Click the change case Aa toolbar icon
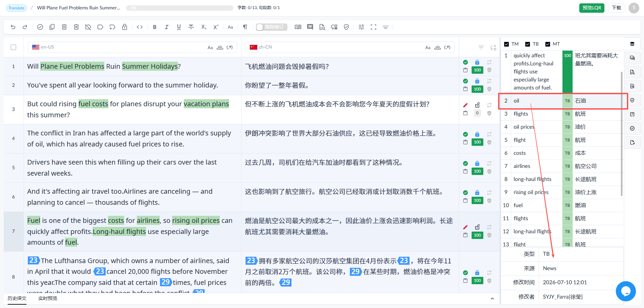The height and width of the screenshot is (308, 644). tap(230, 27)
